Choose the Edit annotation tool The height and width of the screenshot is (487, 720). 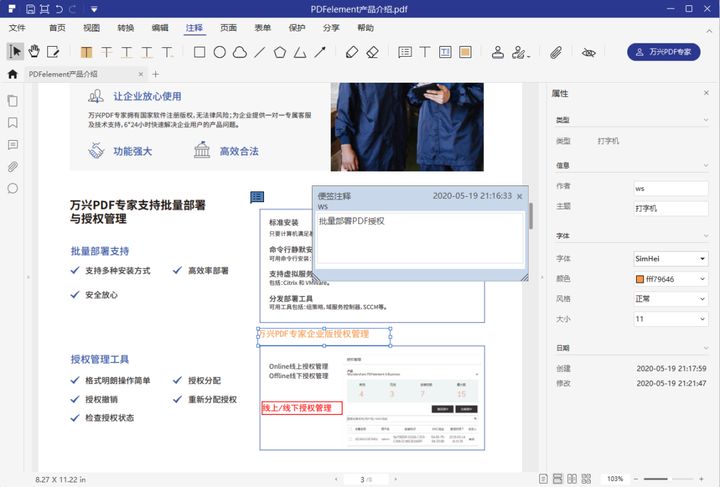[x=53, y=52]
